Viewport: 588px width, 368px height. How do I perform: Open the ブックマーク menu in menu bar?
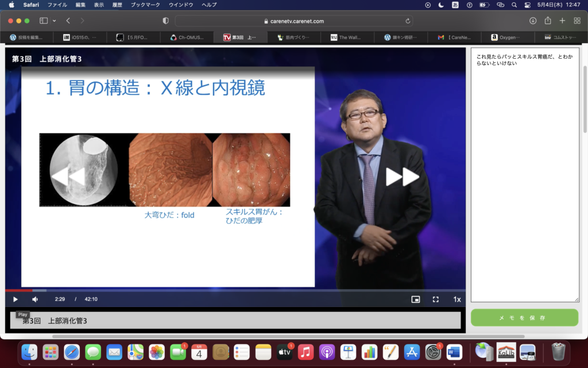click(145, 5)
